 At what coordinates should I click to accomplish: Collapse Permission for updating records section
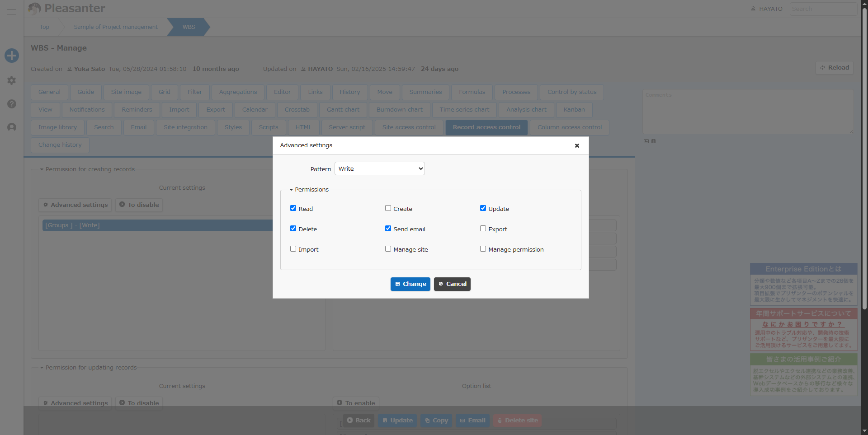click(88, 368)
